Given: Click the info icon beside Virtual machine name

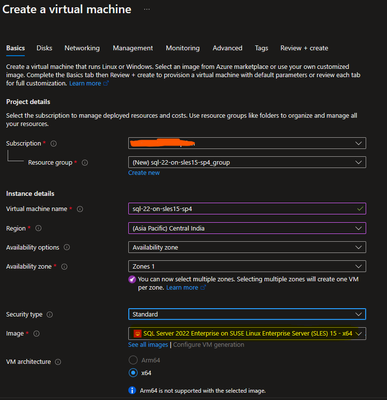Looking at the screenshot, I should [x=80, y=209].
